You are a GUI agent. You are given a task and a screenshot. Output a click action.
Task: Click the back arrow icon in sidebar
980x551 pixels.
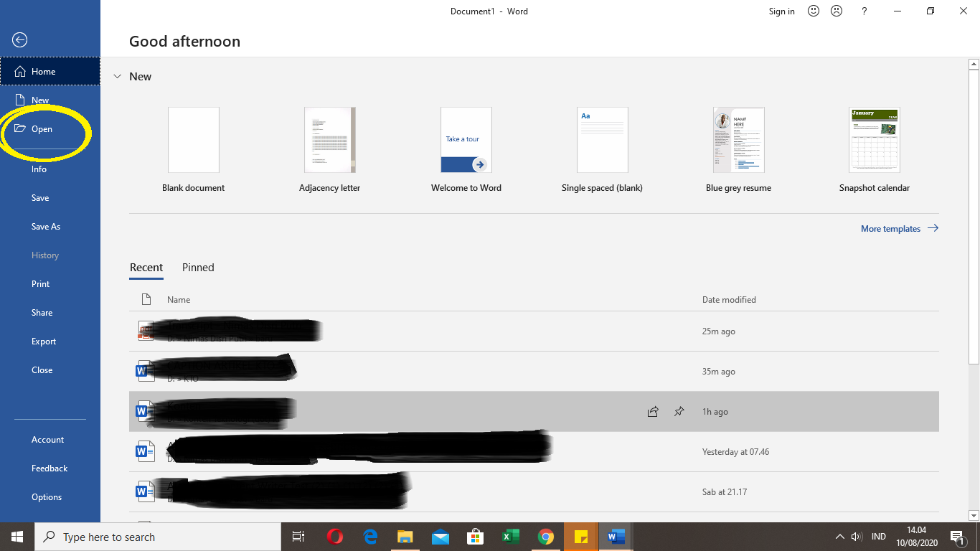[x=20, y=40]
